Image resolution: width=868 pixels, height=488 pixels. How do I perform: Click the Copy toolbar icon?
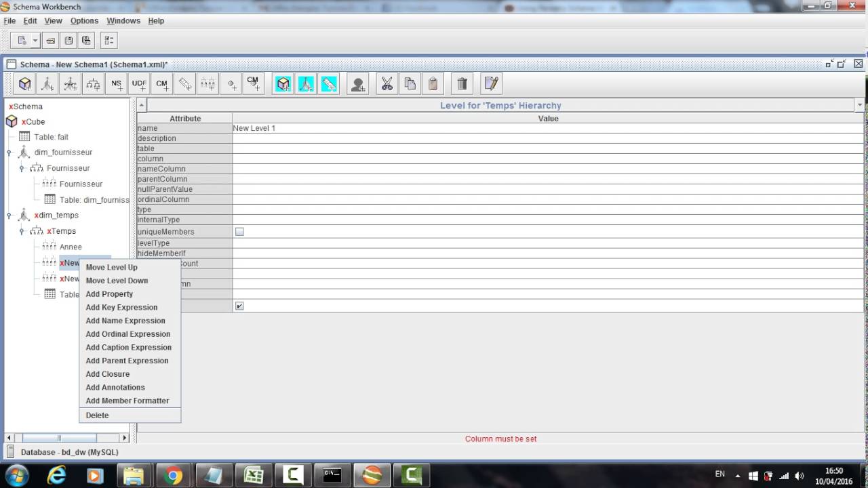click(410, 84)
